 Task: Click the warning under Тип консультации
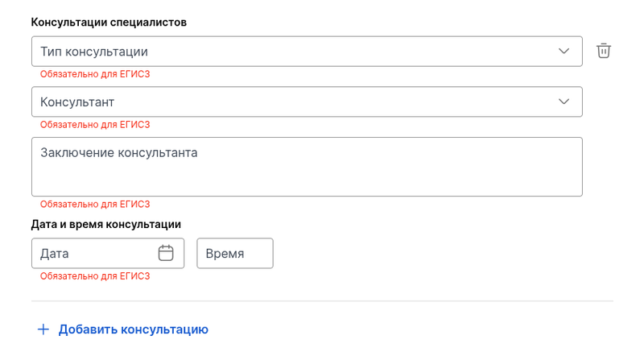(x=95, y=74)
